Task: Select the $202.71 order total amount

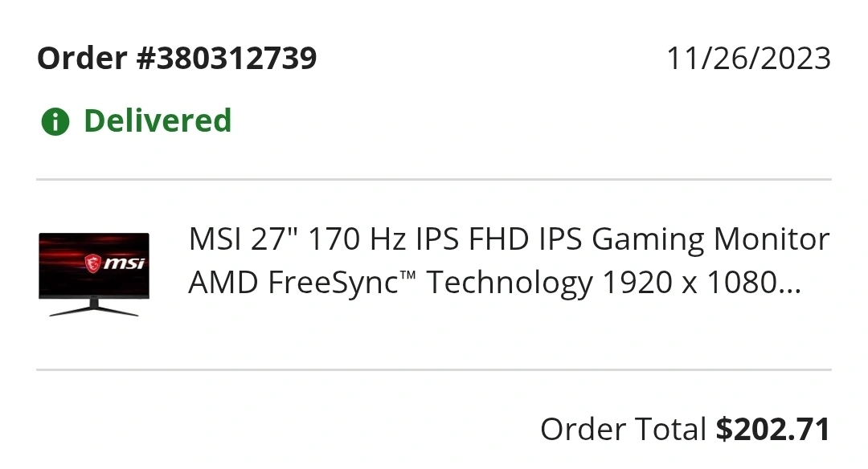Action: [x=773, y=429]
